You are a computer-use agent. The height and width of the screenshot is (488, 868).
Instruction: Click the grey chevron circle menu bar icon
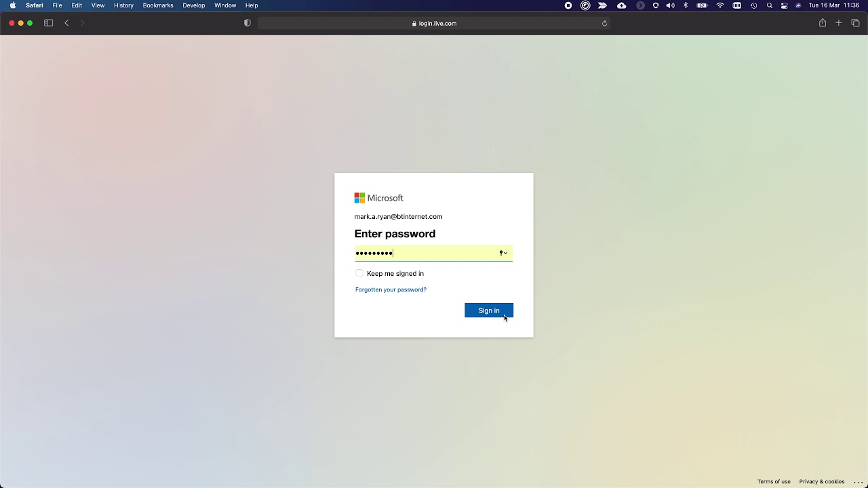tap(640, 5)
